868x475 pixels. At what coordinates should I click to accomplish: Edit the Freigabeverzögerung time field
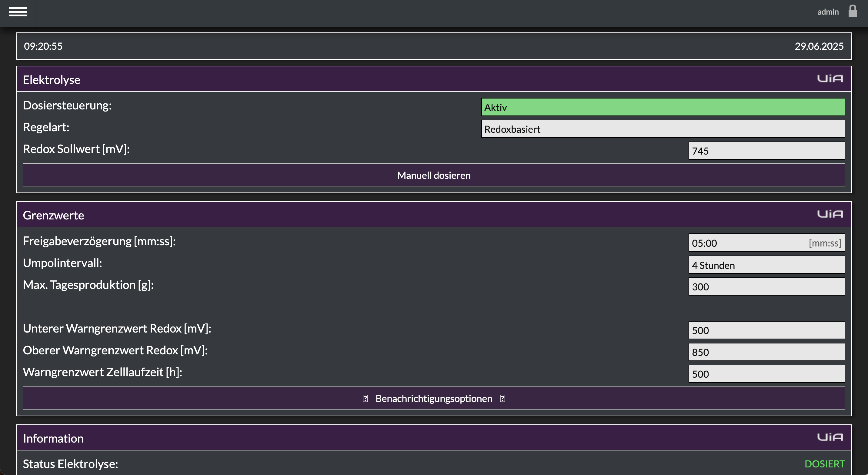coord(767,243)
